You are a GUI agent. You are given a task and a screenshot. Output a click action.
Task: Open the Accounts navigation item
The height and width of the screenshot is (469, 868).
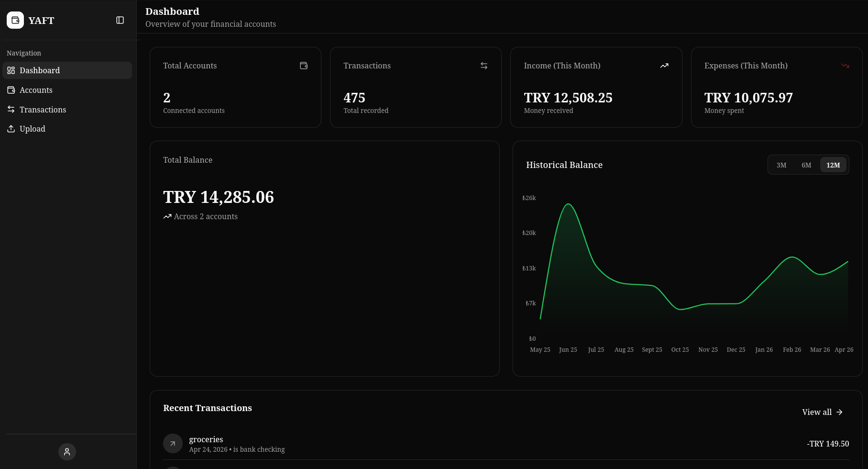pos(67,90)
